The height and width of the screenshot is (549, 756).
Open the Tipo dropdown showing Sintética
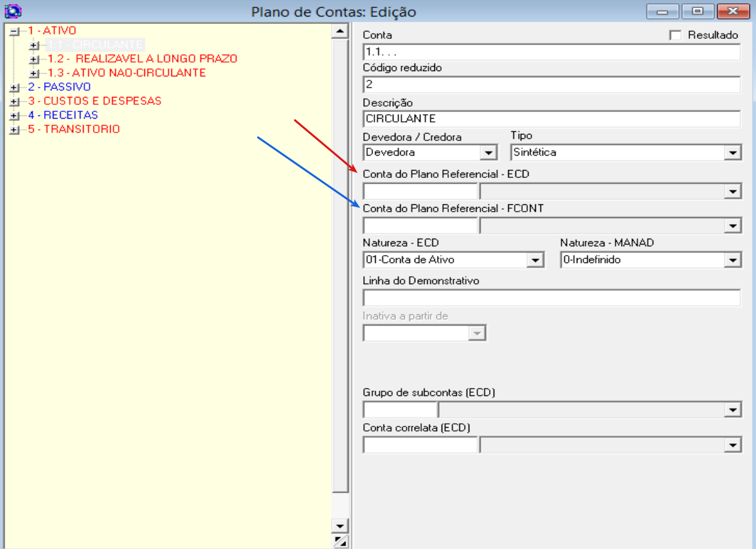click(x=732, y=153)
